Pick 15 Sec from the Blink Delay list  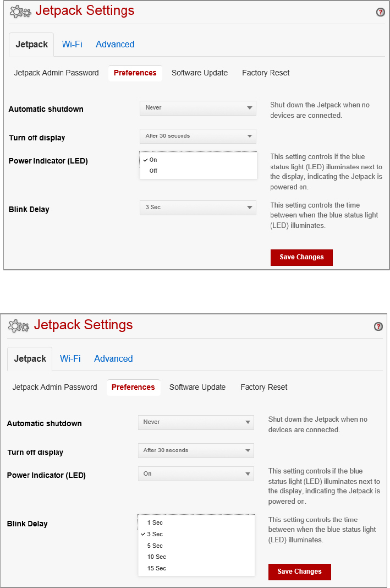(x=196, y=569)
